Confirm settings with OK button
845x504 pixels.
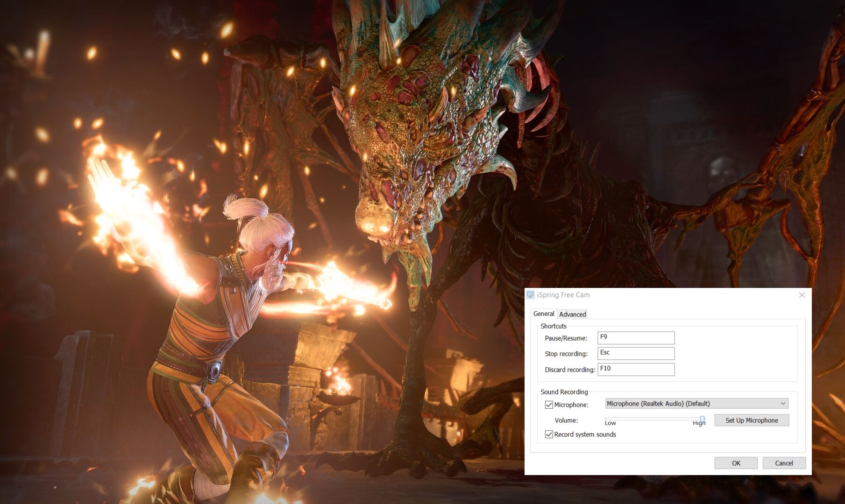(x=736, y=463)
